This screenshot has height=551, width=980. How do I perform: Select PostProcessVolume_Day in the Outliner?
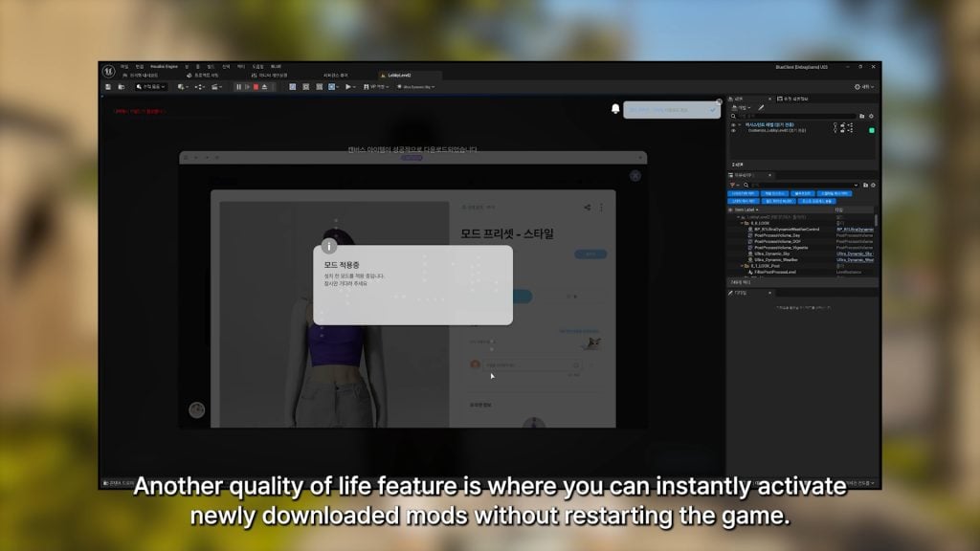pyautogui.click(x=779, y=235)
